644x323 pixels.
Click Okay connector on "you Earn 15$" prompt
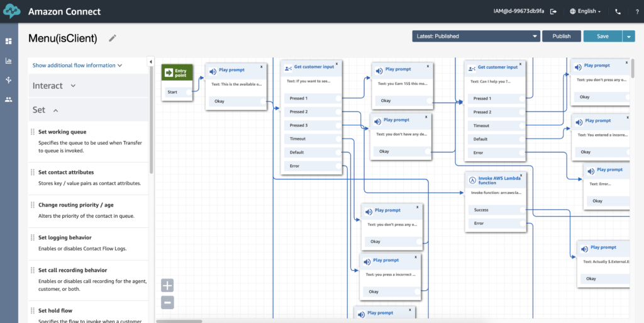[x=429, y=101]
